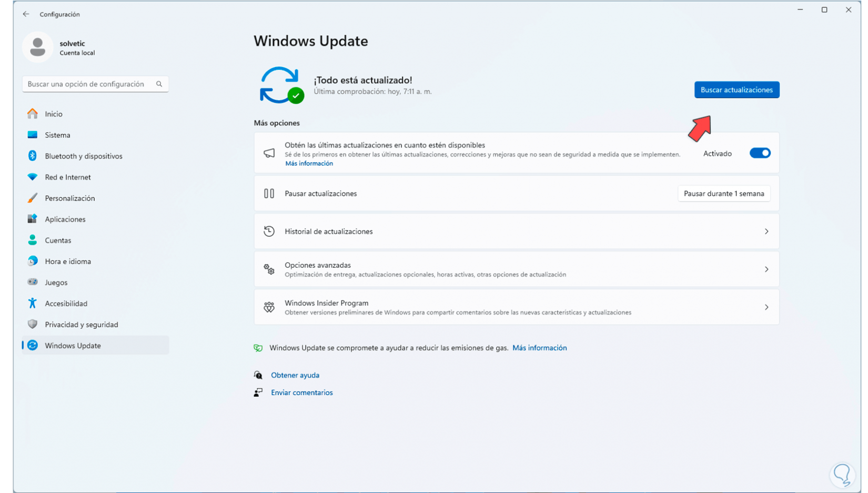
Task: Click the 'Cuenta local' text
Action: [x=77, y=53]
